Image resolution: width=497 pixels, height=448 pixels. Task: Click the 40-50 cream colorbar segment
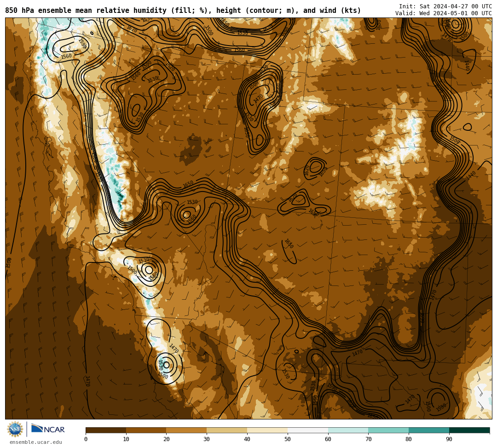(267, 430)
